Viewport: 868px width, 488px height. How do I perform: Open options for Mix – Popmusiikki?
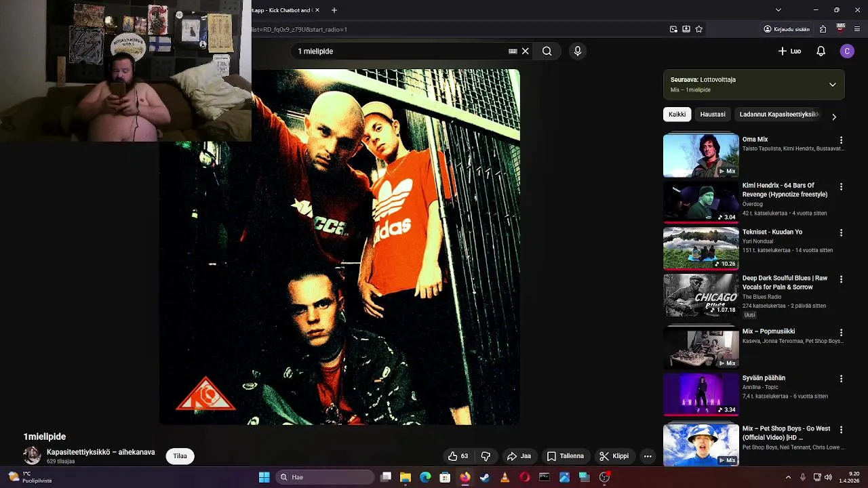[841, 333]
